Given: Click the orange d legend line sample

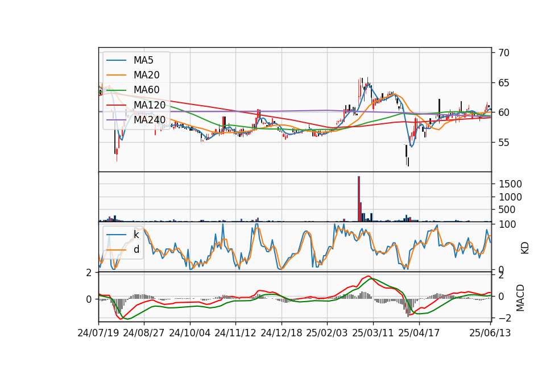Looking at the screenshot, I should (116, 249).
